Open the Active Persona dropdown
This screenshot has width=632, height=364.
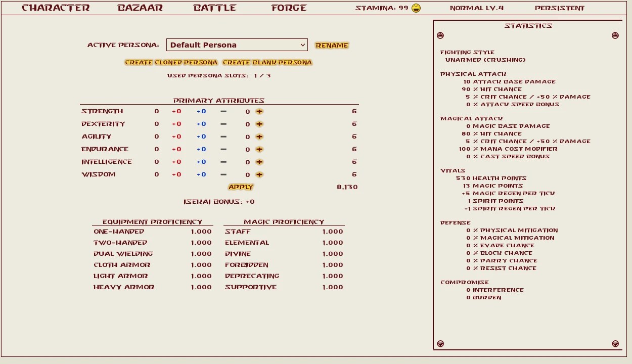tap(237, 45)
